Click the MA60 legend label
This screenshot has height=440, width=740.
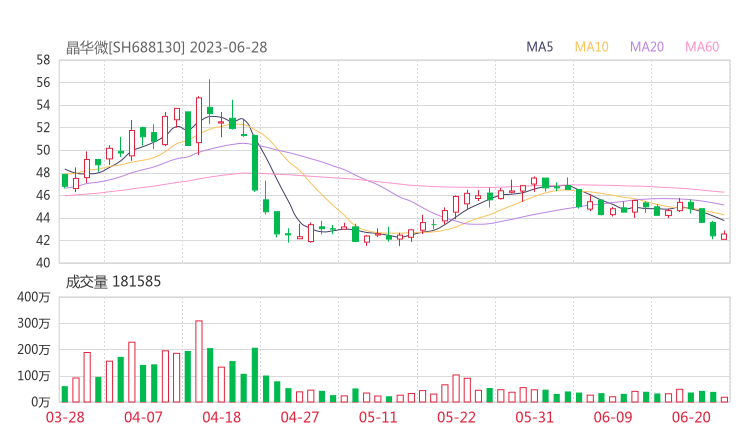tap(702, 47)
